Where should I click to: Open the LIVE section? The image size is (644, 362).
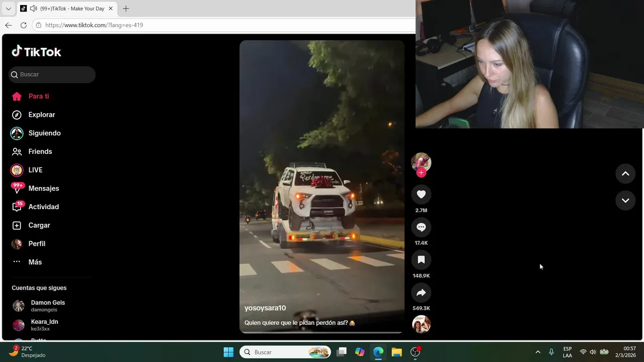[x=35, y=170]
